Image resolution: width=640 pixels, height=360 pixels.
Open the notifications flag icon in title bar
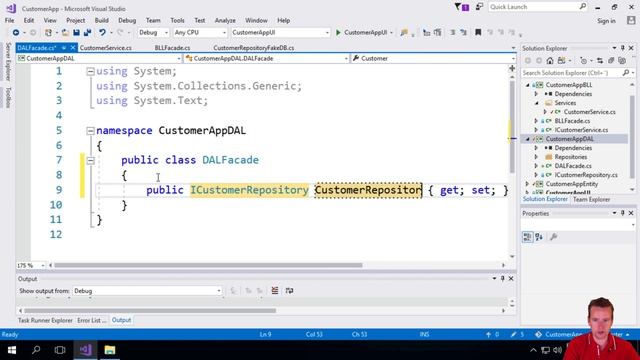(461, 7)
